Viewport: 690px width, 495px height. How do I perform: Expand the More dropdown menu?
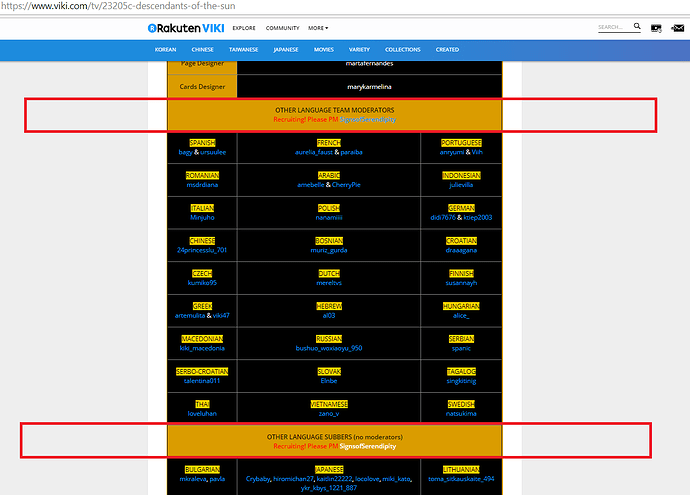[318, 28]
